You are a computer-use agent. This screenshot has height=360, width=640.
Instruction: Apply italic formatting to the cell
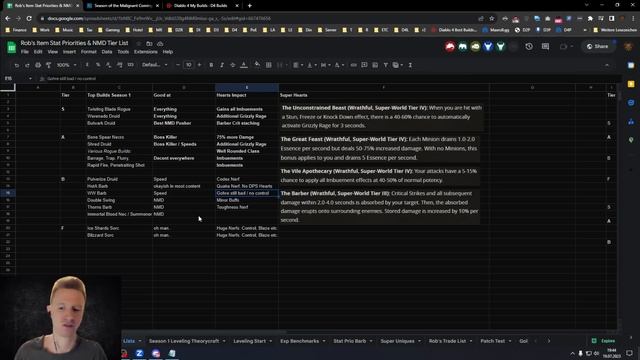pyautogui.click(x=222, y=65)
